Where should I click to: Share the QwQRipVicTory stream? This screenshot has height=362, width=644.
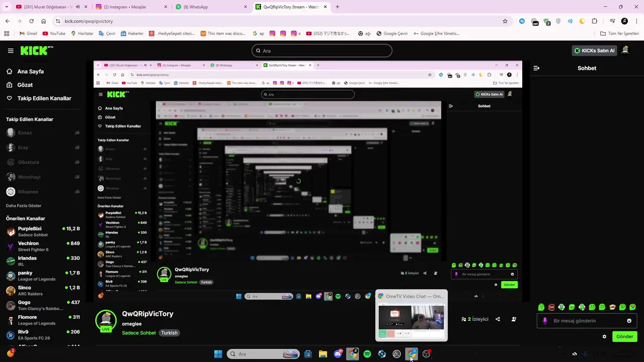(498, 319)
